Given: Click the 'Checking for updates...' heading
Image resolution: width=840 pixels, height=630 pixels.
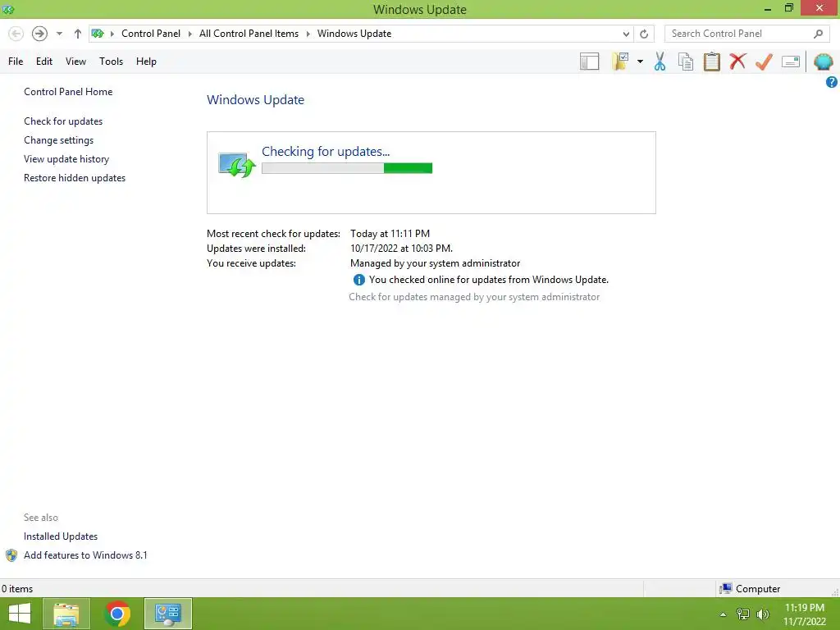Looking at the screenshot, I should pos(325,152).
